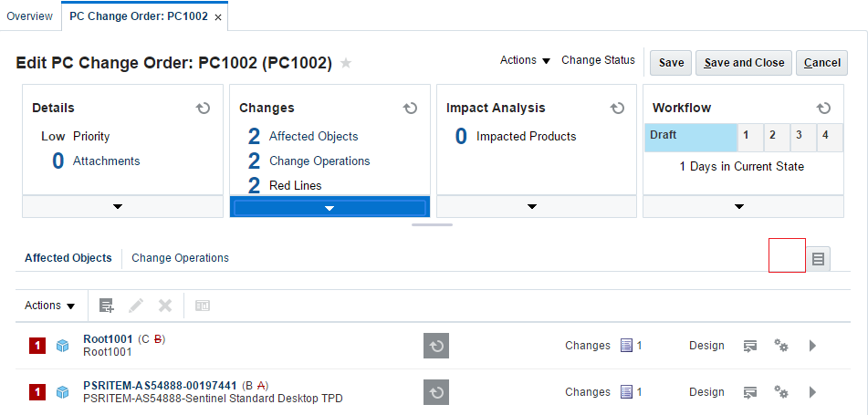Image resolution: width=868 pixels, height=415 pixels.
Task: Click the gray revert button for Root1001
Action: coord(436,346)
